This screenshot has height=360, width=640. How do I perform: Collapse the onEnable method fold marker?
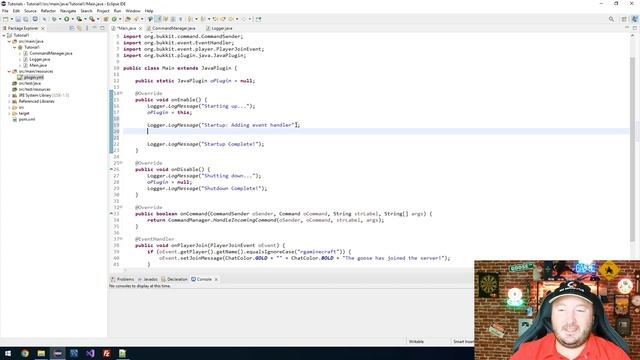click(121, 93)
